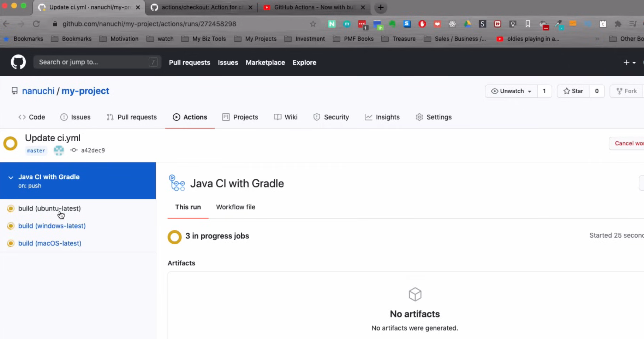Star the my-project repository

573,91
